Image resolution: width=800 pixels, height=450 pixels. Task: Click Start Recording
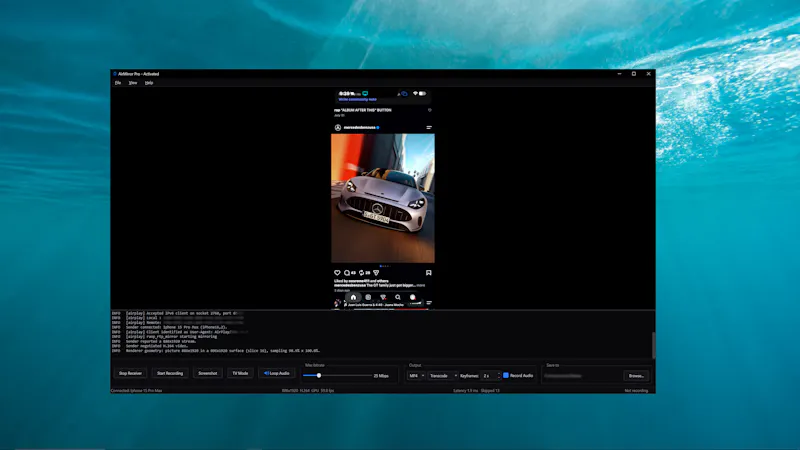tap(170, 373)
